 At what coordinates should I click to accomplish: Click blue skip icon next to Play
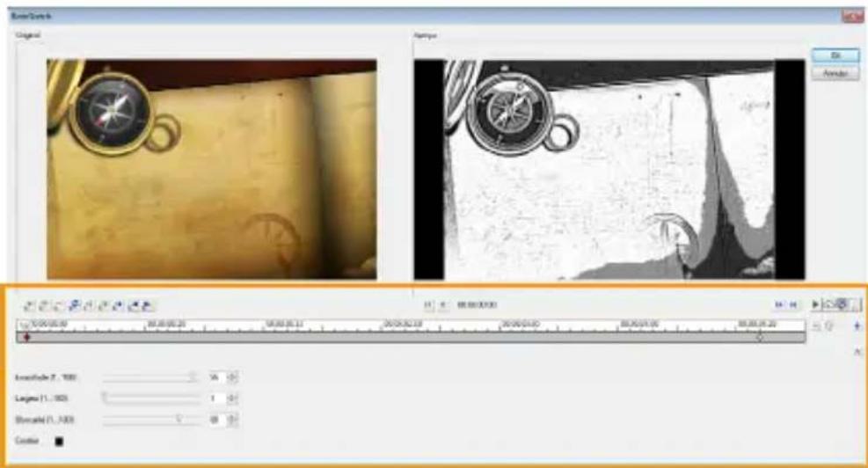(793, 304)
